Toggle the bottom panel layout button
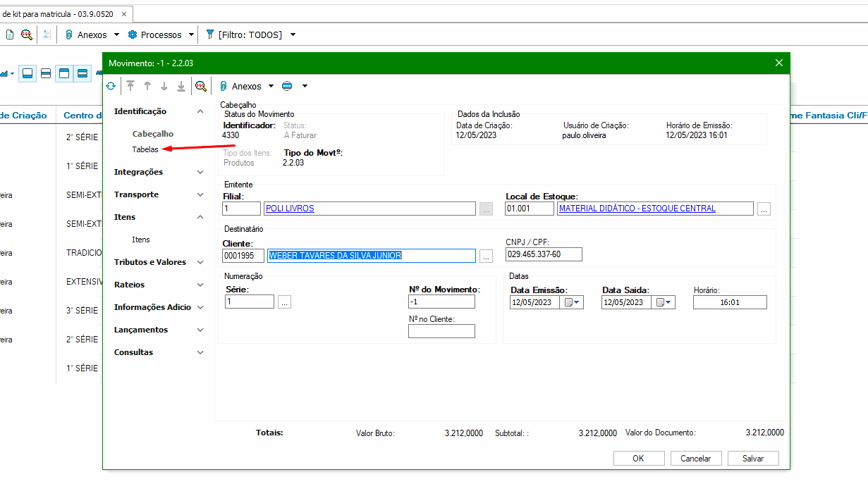 27,73
